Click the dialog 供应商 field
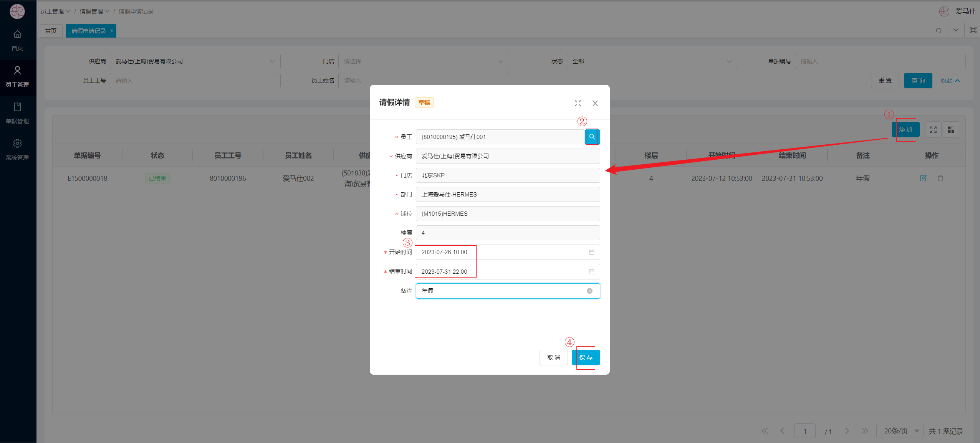The image size is (980, 443). pyautogui.click(x=508, y=156)
